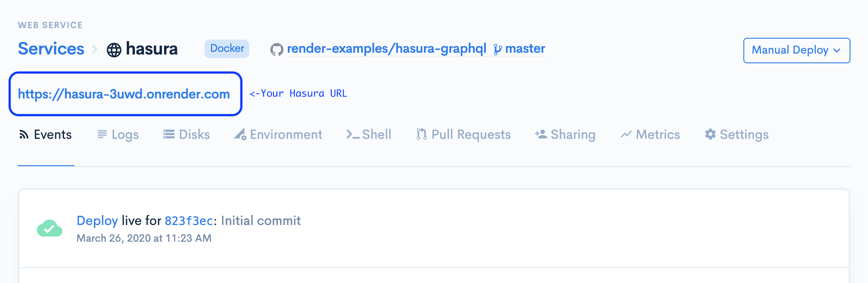The height and width of the screenshot is (283, 868).
Task: Select the Events tab
Action: click(46, 134)
